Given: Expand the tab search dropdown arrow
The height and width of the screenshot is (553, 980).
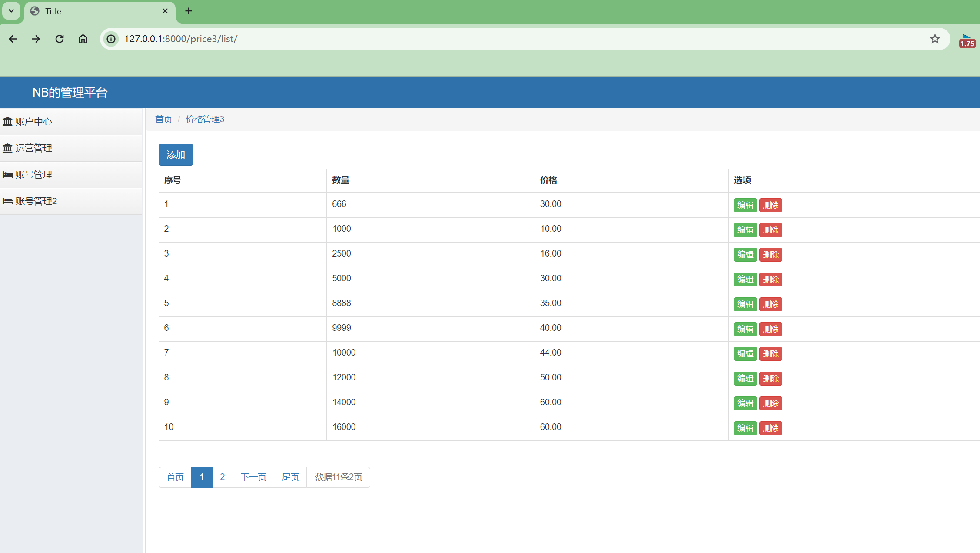Looking at the screenshot, I should pos(11,11).
